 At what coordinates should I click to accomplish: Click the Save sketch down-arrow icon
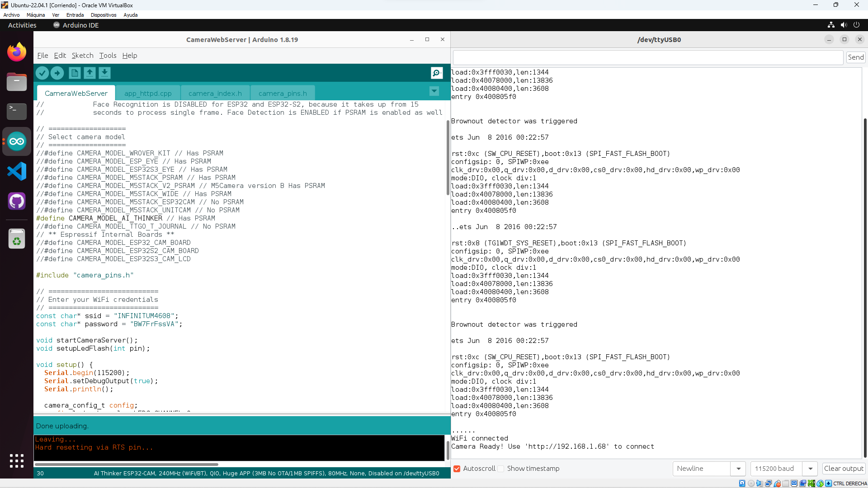click(104, 73)
